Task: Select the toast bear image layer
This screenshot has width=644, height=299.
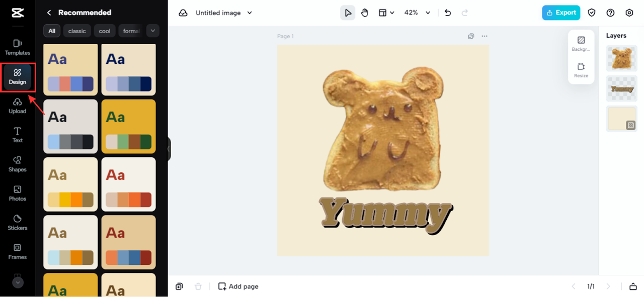Action: [x=622, y=58]
